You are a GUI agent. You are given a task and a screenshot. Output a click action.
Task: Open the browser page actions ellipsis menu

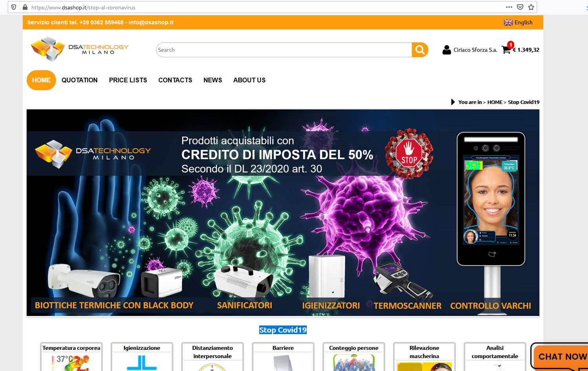tap(509, 7)
